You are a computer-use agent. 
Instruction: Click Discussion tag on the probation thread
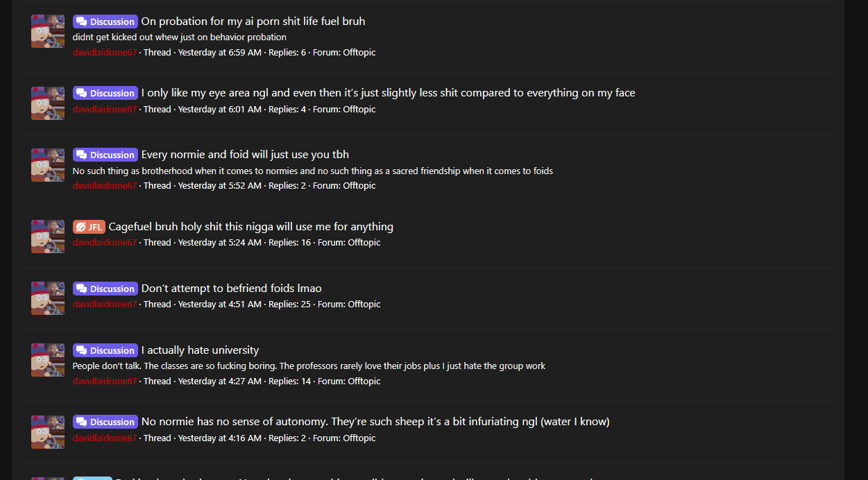[105, 22]
